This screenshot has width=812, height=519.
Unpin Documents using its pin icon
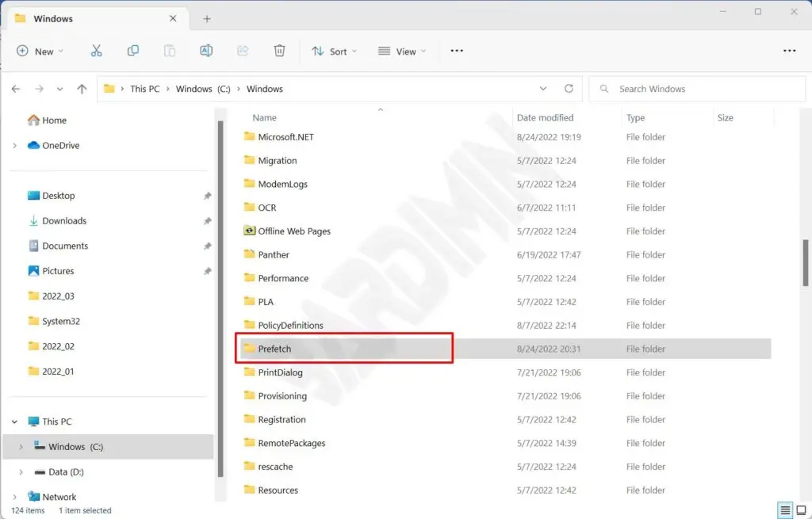click(207, 246)
